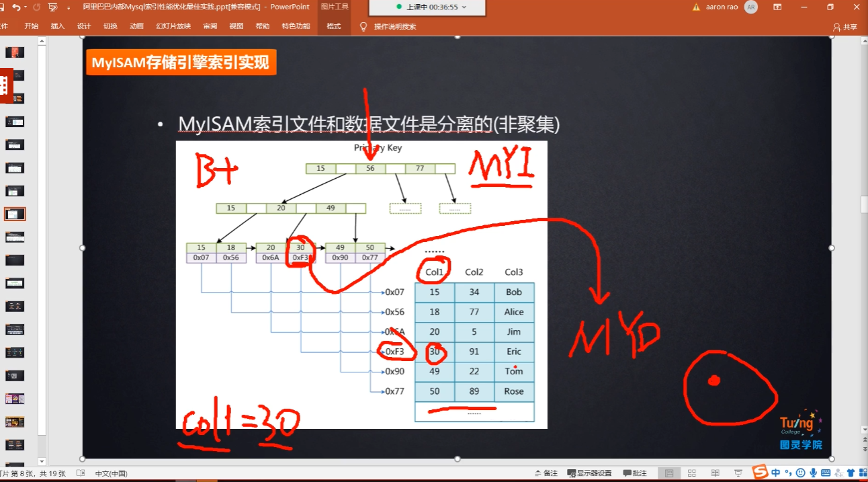
Task: Select the first slide thumbnail in the panel
Action: 15,52
